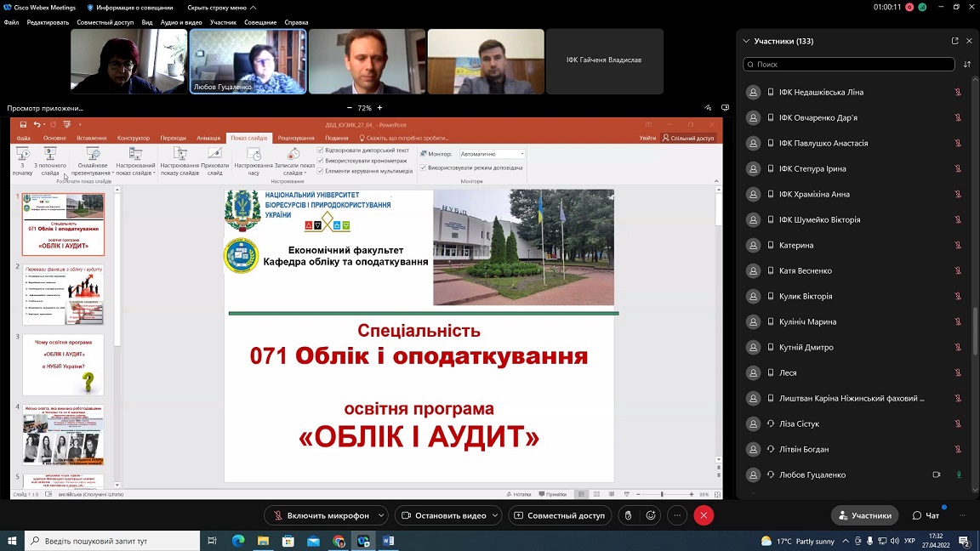Toggle the Чат panel button
The width and height of the screenshot is (980, 551).
[x=926, y=515]
